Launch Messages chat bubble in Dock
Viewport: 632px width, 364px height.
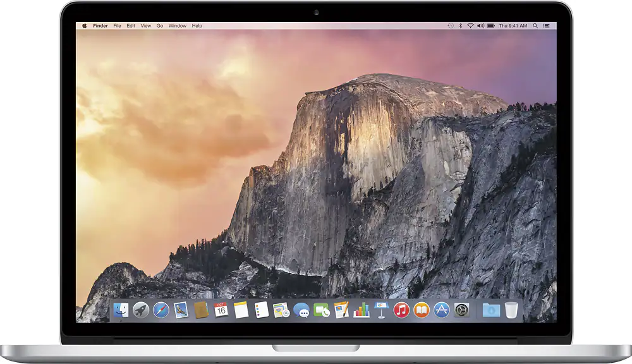click(301, 310)
